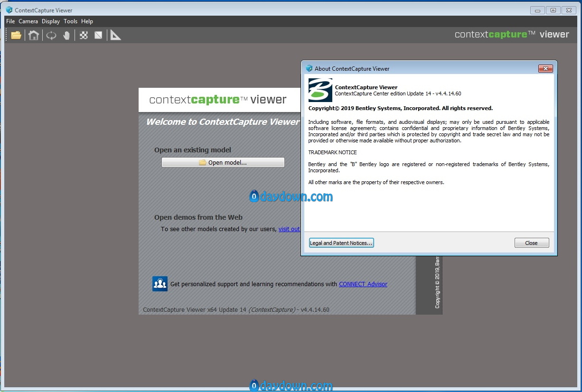Click the Bentley B logo in About dialog
The width and height of the screenshot is (582, 392).
pos(320,90)
